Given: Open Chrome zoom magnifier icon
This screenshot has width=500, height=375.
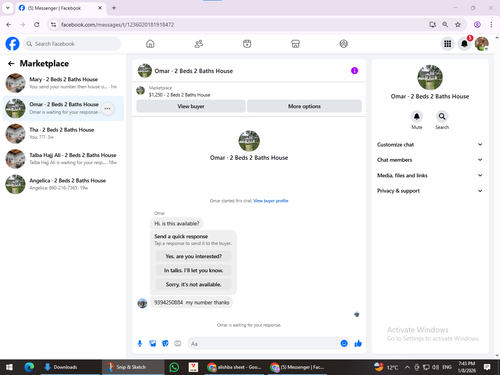Looking at the screenshot, I should pos(445,24).
